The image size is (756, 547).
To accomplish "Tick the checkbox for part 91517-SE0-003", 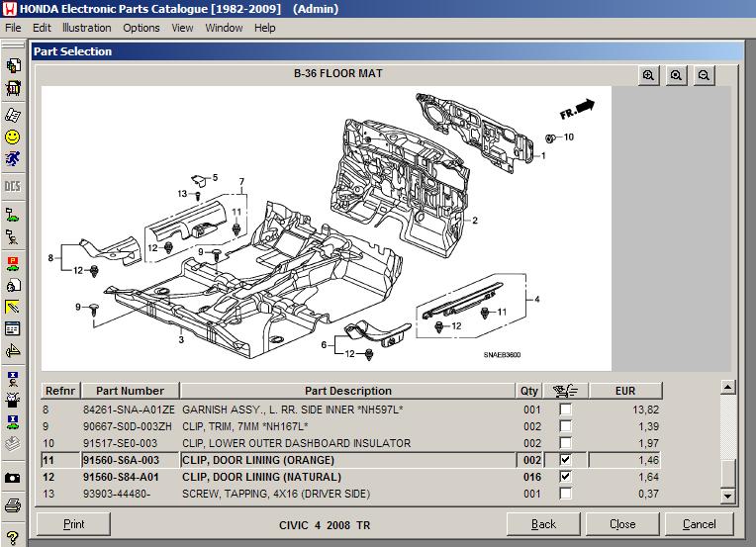I will pyautogui.click(x=566, y=443).
